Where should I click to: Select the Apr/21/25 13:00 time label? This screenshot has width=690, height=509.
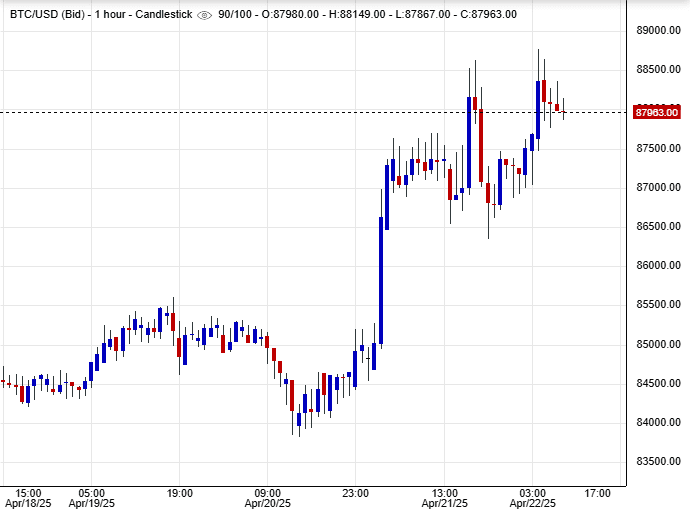click(x=444, y=498)
